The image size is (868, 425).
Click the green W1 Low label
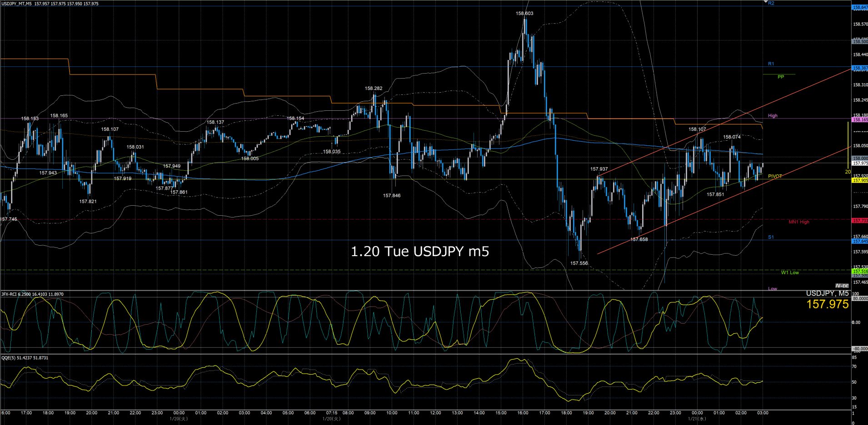(x=789, y=272)
